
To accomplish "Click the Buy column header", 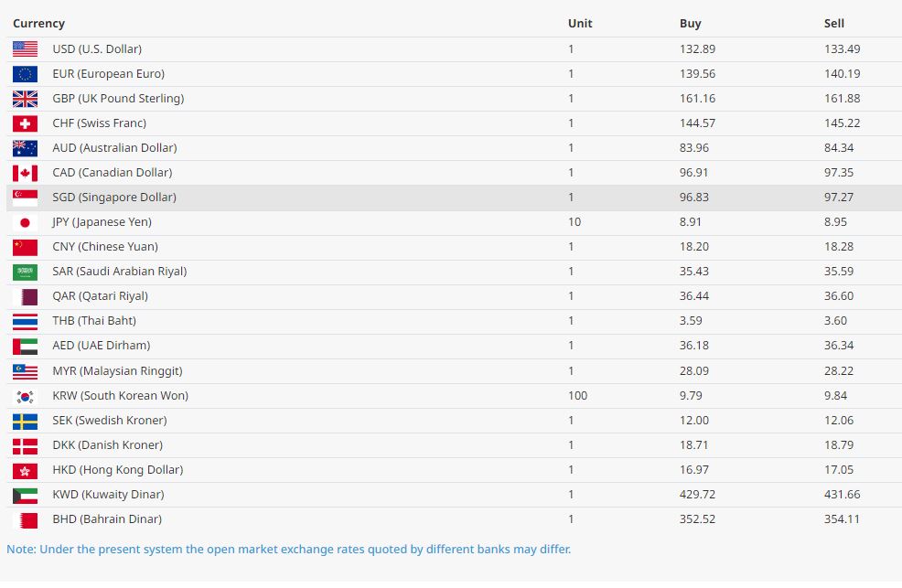I will tap(690, 24).
